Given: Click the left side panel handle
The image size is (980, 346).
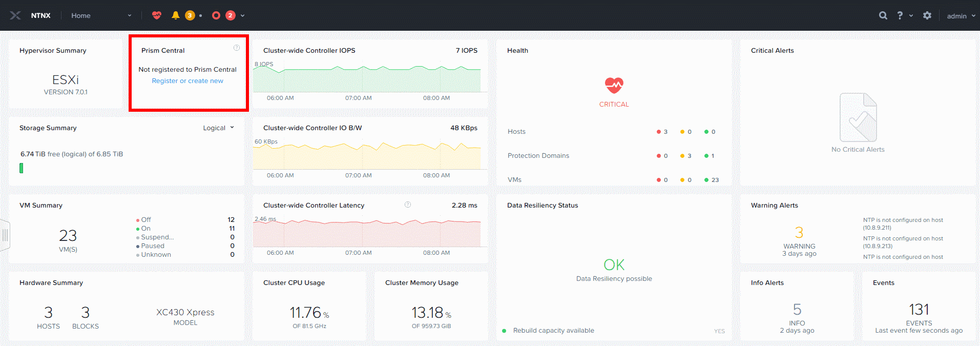Looking at the screenshot, I should click(5, 235).
